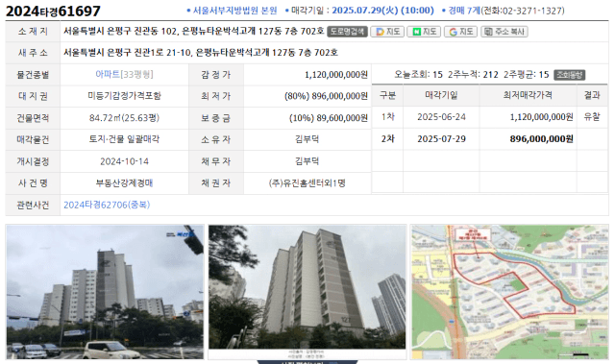Select the 보증금 value (10%) 89,600,000원
The height and width of the screenshot is (364, 615).
pyautogui.click(x=329, y=118)
